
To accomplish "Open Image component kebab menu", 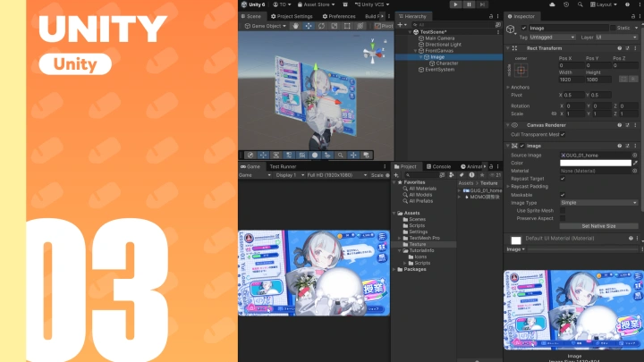I will [x=635, y=146].
